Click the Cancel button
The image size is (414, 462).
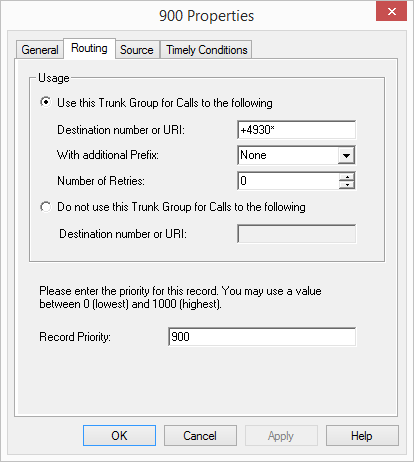tap(200, 435)
